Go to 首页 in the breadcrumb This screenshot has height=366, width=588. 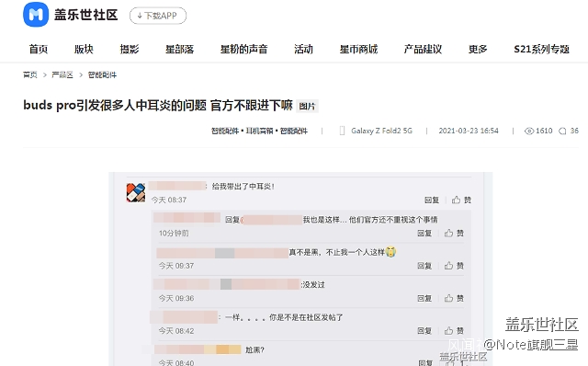(x=30, y=74)
